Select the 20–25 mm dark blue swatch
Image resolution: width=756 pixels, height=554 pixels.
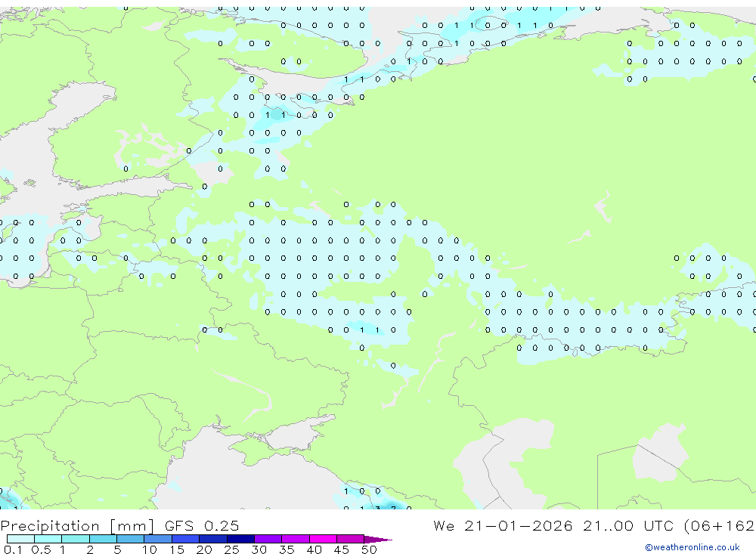(213, 539)
